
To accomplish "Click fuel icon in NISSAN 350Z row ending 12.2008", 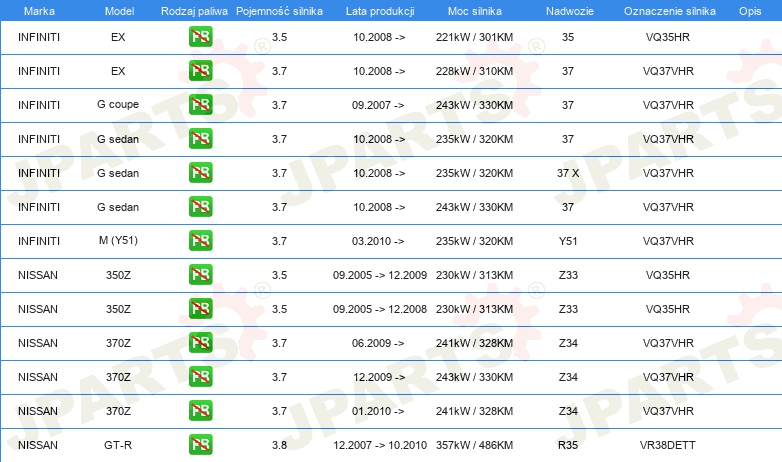I will coord(200,308).
